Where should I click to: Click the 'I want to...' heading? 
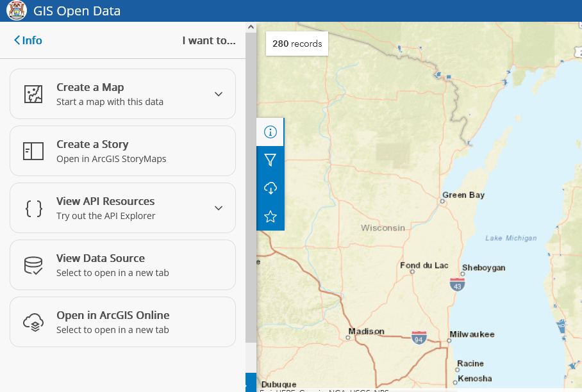(209, 40)
